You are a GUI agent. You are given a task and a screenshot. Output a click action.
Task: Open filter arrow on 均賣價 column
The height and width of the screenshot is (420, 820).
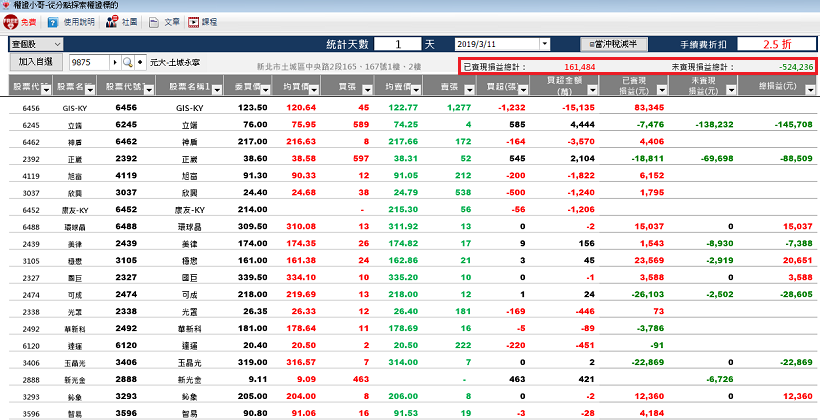[418, 91]
